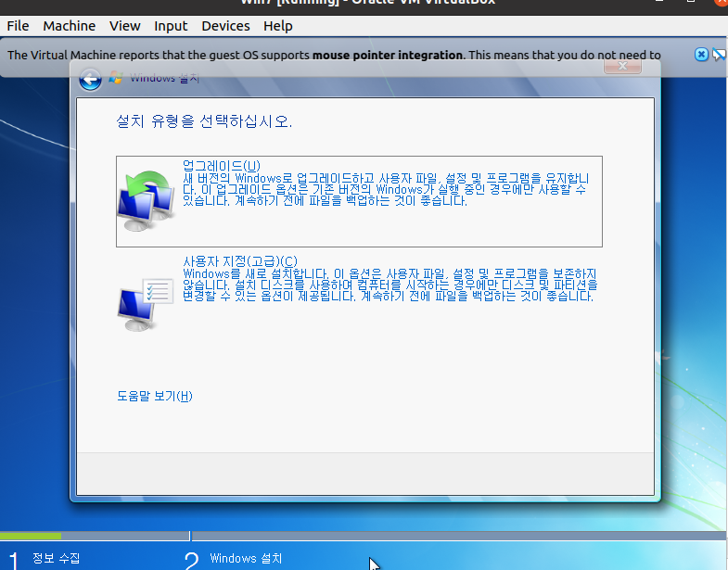Open the Help menu

click(x=278, y=26)
